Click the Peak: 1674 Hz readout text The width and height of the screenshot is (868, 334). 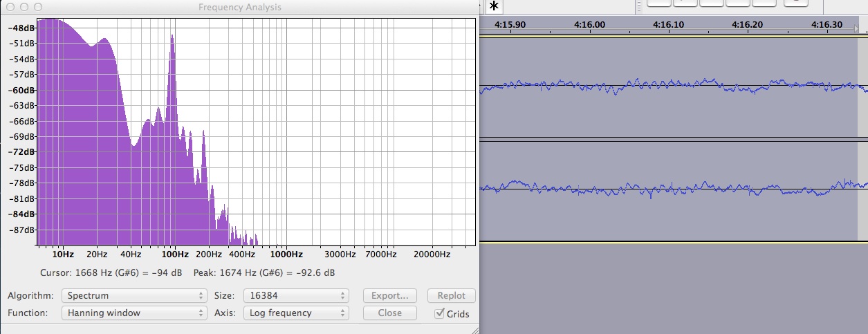[264, 273]
